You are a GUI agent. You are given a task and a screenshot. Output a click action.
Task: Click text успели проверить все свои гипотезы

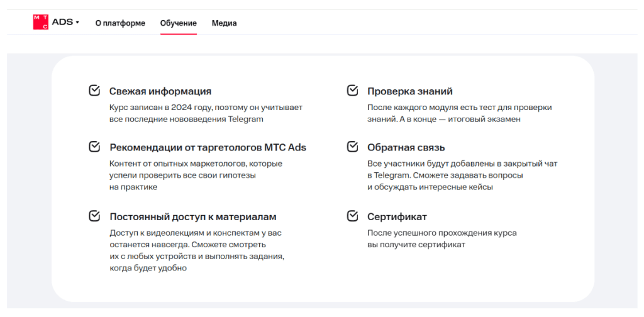pos(182,175)
